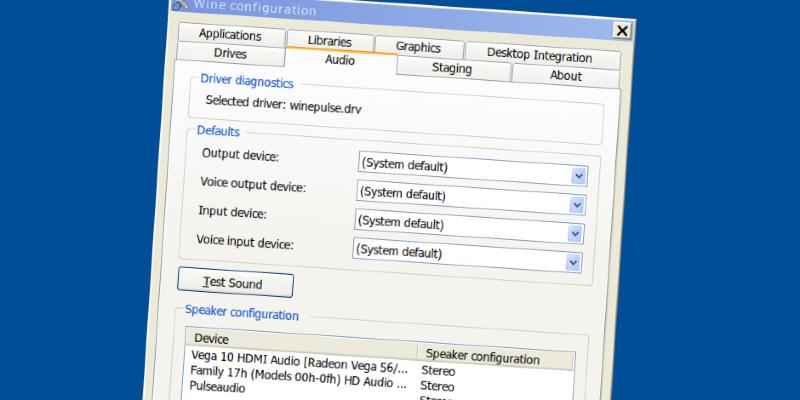This screenshot has height=400, width=800.
Task: Expand the Input device dropdown
Action: tap(574, 233)
